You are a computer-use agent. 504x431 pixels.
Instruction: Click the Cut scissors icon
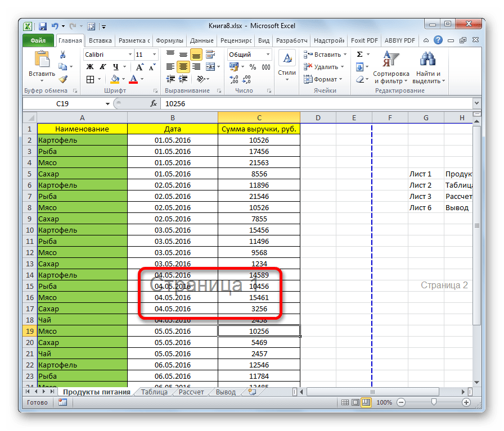click(x=63, y=55)
